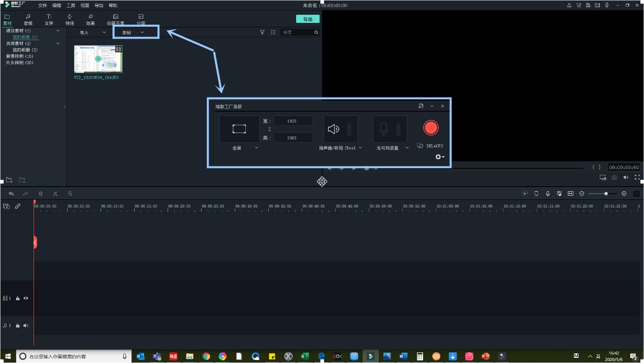644x363 pixels.
Task: Click the red record button
Action: click(431, 128)
